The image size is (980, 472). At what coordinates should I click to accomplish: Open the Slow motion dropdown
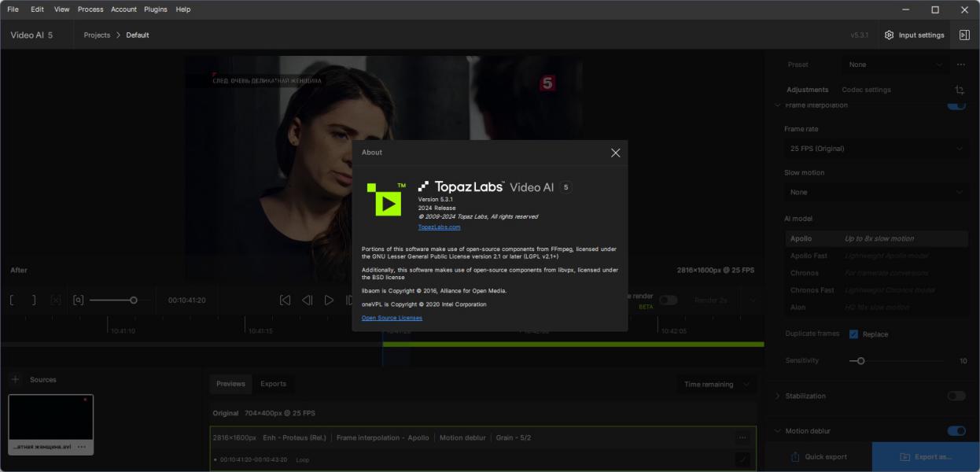[x=876, y=192]
